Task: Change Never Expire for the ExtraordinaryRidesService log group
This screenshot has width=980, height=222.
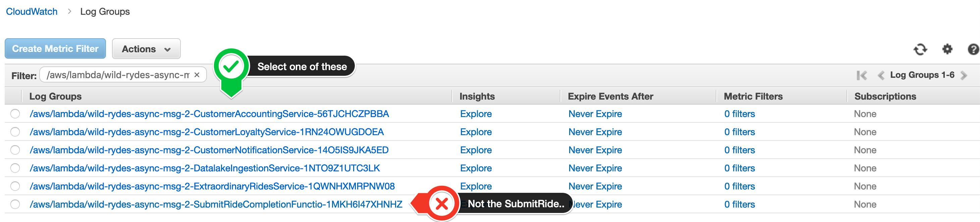Action: tap(595, 186)
